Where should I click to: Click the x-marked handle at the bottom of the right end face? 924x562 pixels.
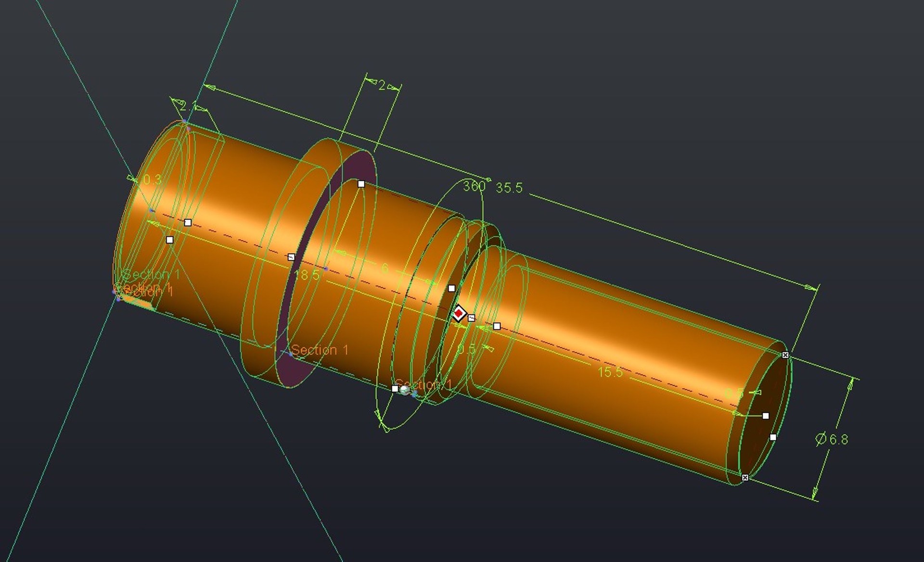tap(745, 477)
